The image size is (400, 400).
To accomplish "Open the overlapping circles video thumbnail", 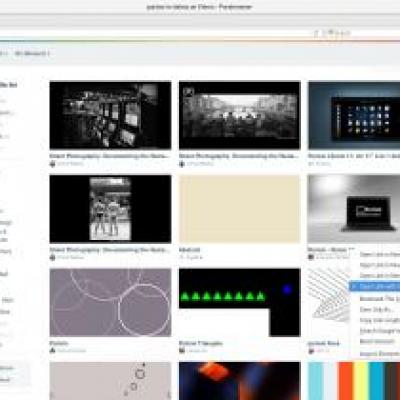I will coord(110,302).
